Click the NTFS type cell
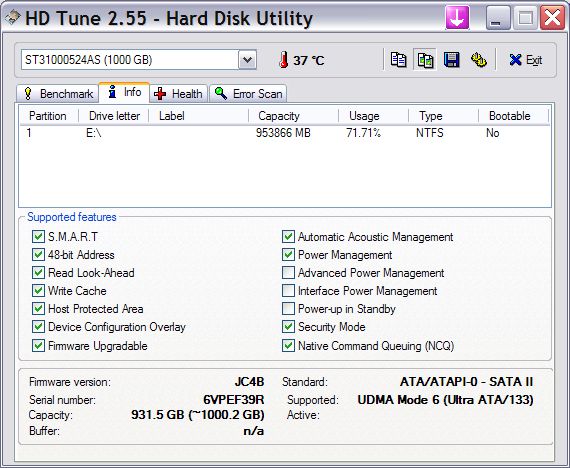The height and width of the screenshot is (468, 570). (430, 133)
